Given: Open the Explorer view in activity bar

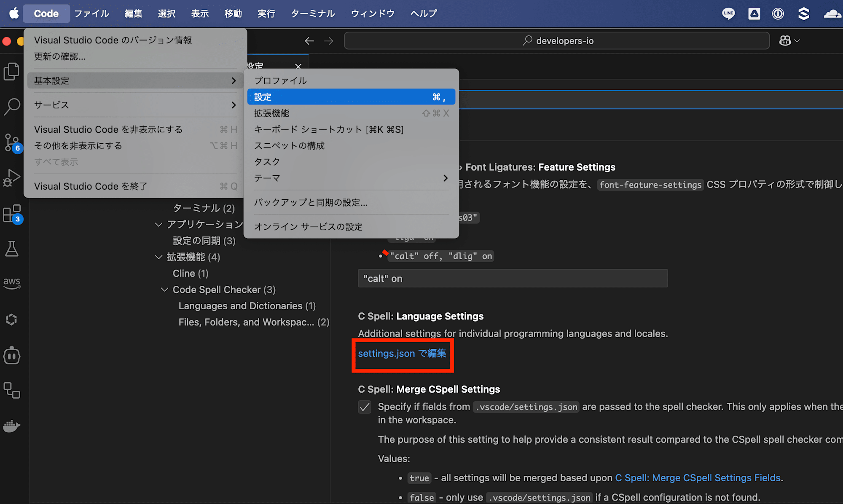Looking at the screenshot, I should 12,72.
